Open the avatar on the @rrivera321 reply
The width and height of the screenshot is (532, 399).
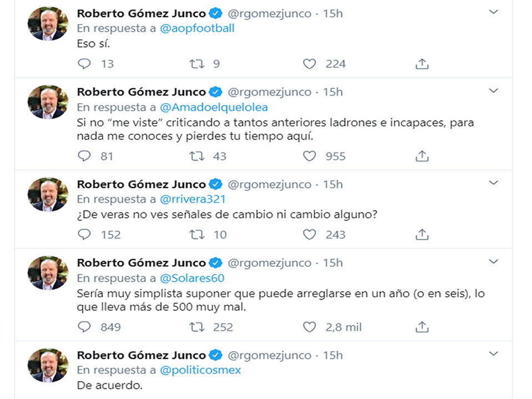pyautogui.click(x=48, y=194)
